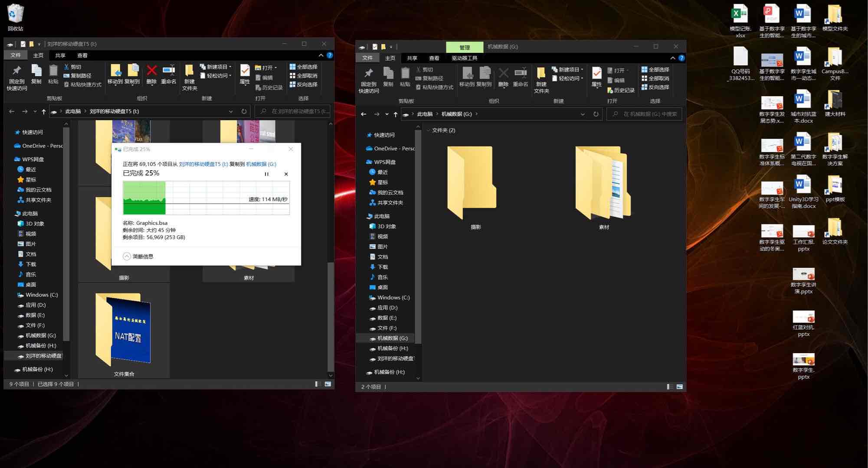Viewport: 868px width, 468px height.
Task: Click Invert Selection in left ribbon
Action: click(303, 84)
